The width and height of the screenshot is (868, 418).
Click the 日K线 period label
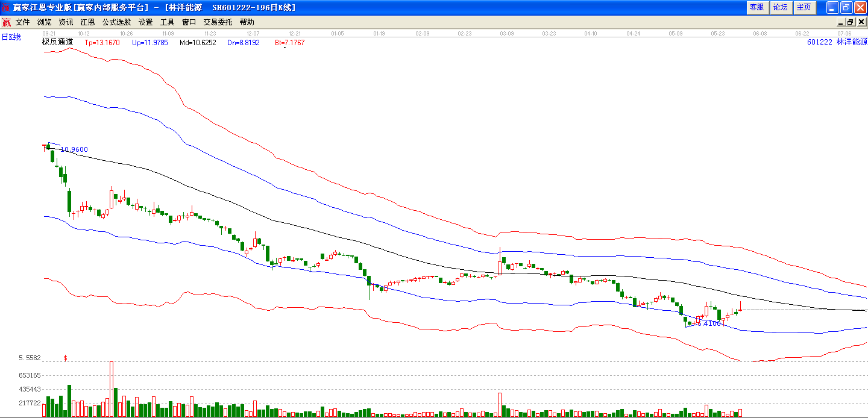tap(11, 37)
